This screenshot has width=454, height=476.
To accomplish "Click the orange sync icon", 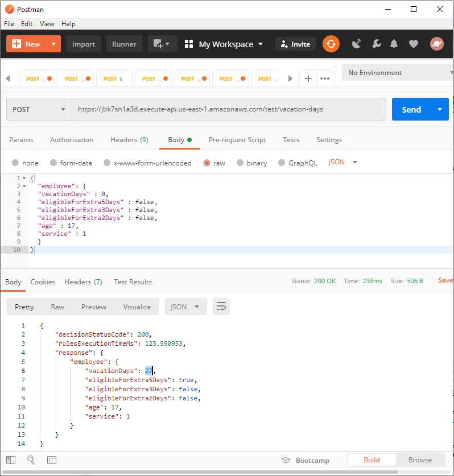I will [331, 44].
